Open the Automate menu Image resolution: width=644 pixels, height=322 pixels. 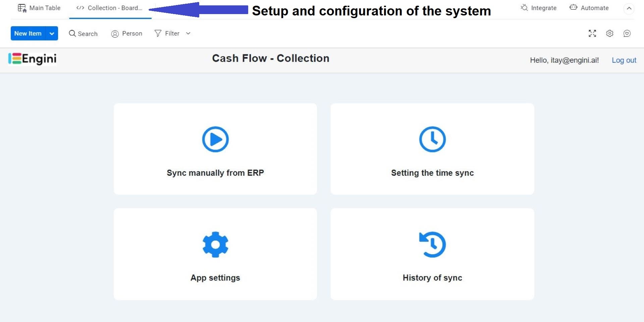tap(589, 8)
